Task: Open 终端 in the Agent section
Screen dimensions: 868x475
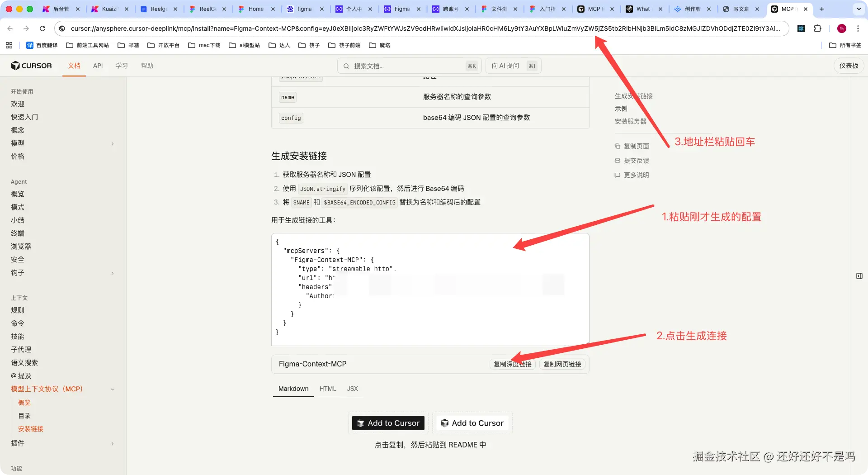Action: 18,233
